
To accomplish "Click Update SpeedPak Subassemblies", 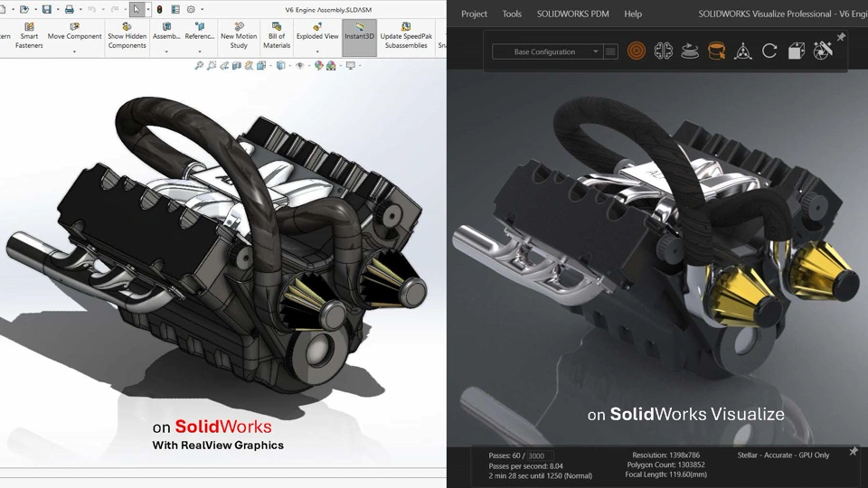I will (406, 36).
